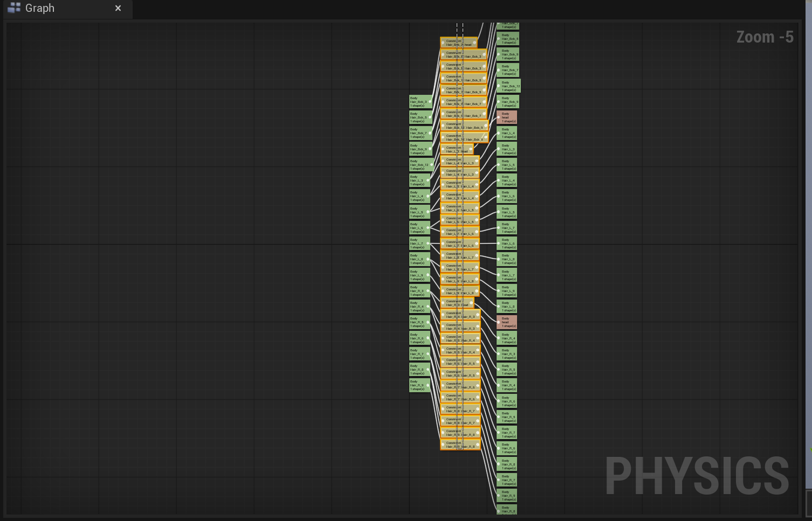Select left-side body node Hair_R_7
The height and width of the screenshot is (521, 812).
tap(420, 354)
